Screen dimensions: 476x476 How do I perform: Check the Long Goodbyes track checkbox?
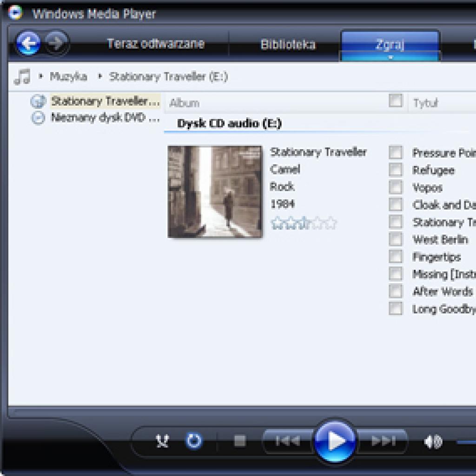coord(396,309)
